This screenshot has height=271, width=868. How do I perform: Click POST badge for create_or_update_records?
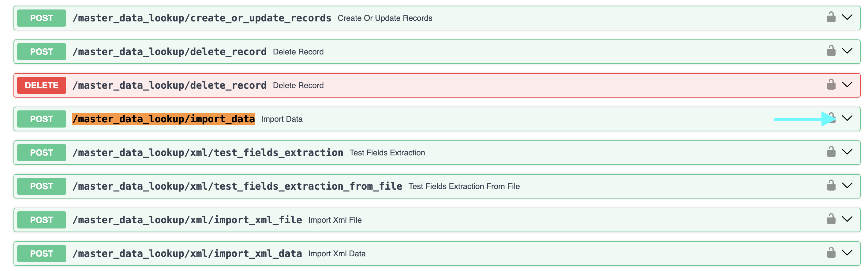[x=41, y=18]
